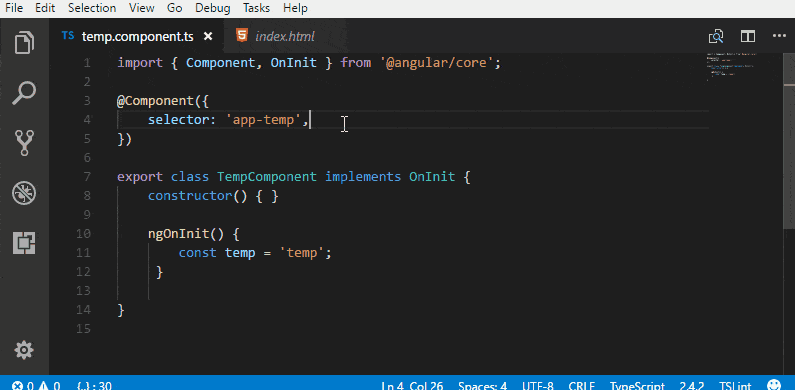
Task: Click the 2.4.2 TypeScript version
Action: click(x=692, y=386)
